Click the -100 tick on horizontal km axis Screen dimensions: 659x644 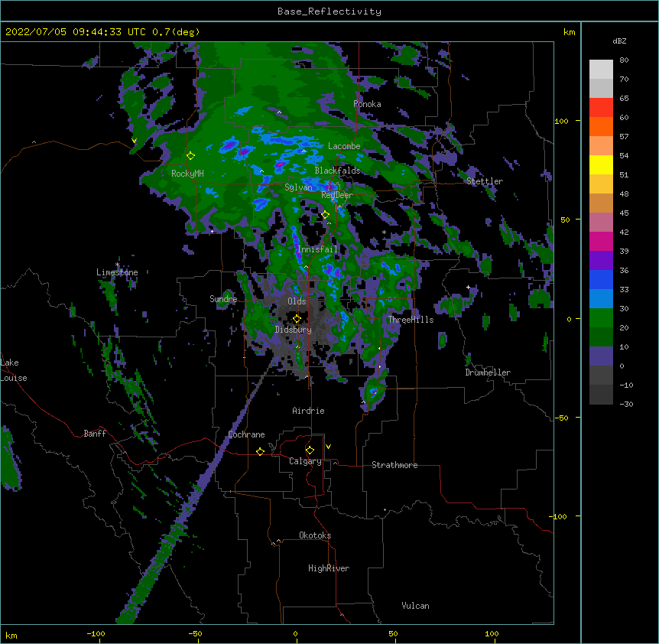coord(96,633)
